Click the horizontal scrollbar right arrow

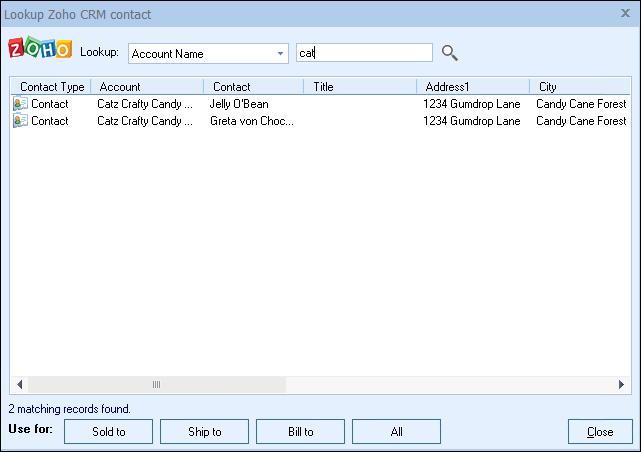[622, 385]
